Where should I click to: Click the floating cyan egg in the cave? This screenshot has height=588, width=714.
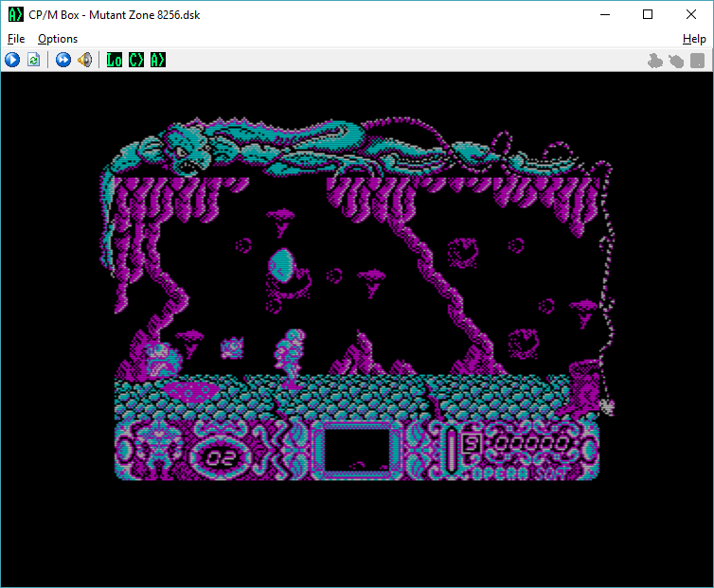coord(281,265)
